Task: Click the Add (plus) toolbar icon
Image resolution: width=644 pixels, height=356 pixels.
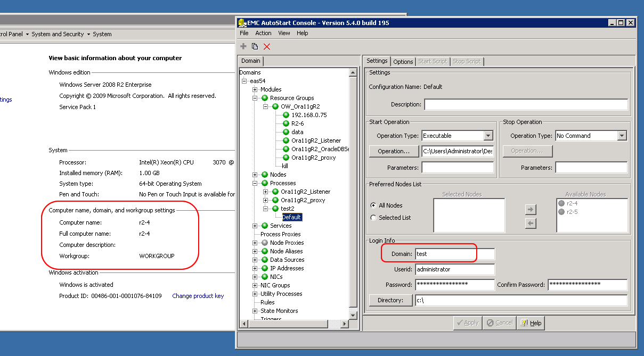Action: pyautogui.click(x=243, y=46)
